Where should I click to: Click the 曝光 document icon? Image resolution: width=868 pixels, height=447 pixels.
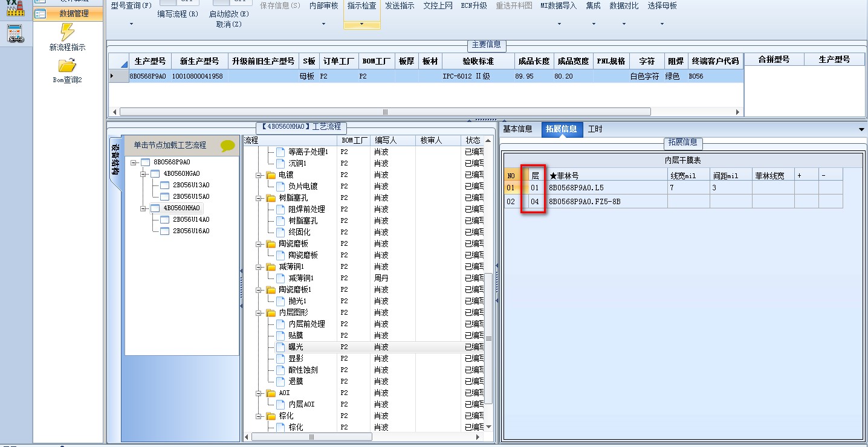click(x=280, y=347)
